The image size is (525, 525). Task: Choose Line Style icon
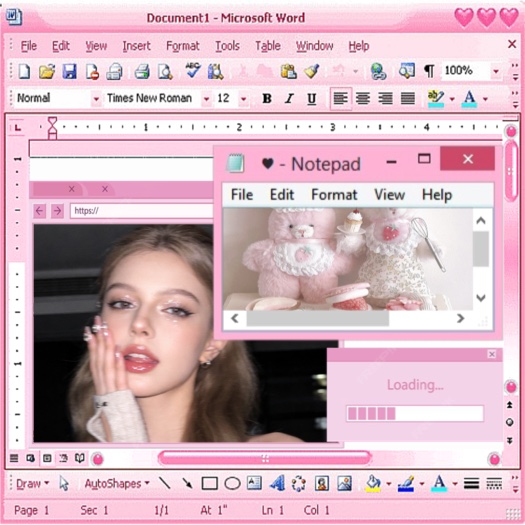[x=471, y=483]
